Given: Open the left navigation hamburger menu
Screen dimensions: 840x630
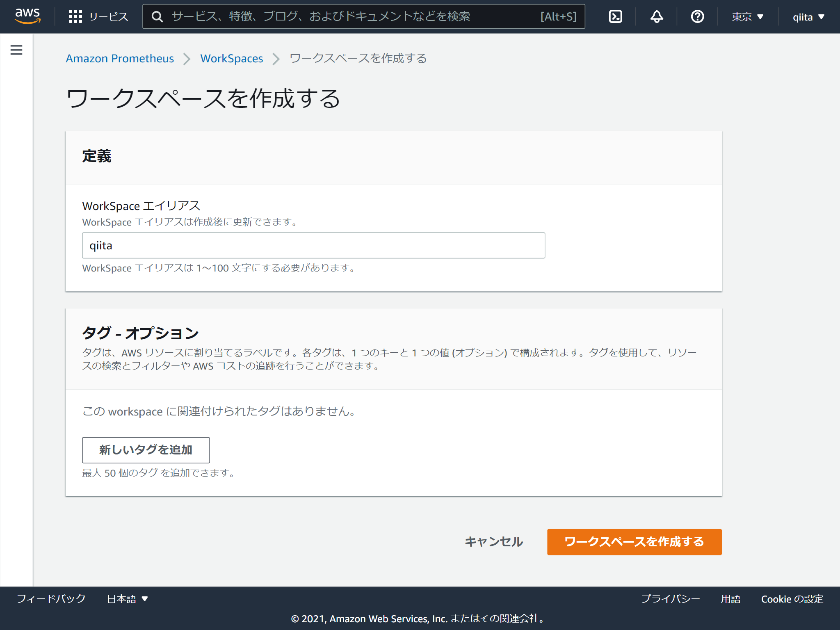Looking at the screenshot, I should pos(16,49).
